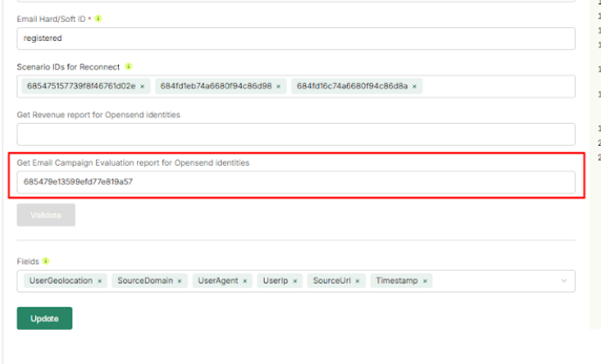Remove the SourceDomain field tag
The width and height of the screenshot is (601, 364).
coord(179,281)
